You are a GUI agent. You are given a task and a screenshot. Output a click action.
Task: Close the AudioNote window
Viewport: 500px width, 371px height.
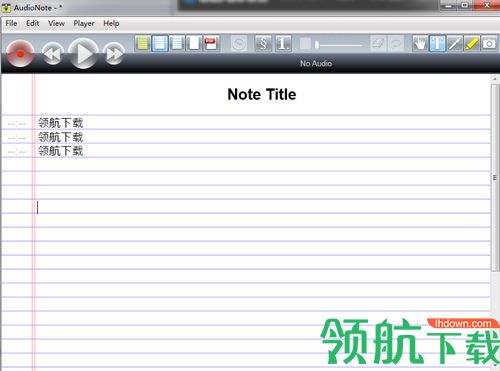(487, 5)
